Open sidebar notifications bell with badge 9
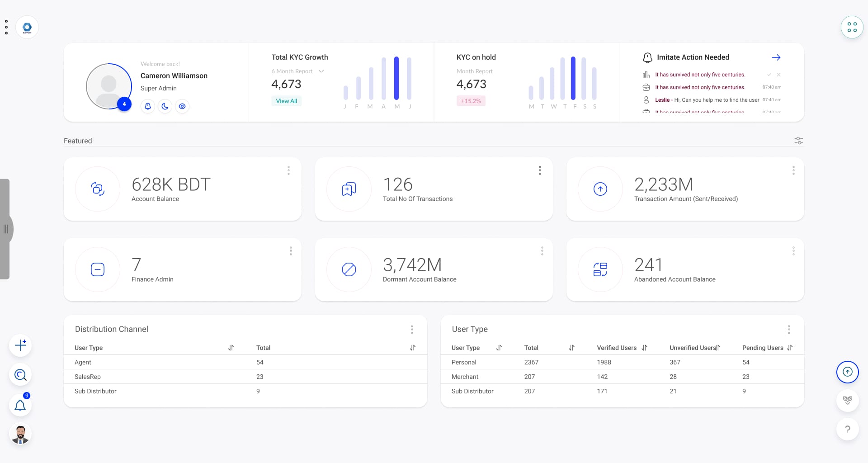 (20, 405)
